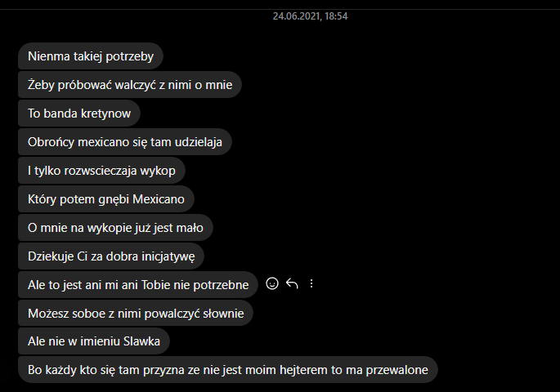The image size is (560, 392).
Task: Select the 'To banda kretynow' message
Action: [x=79, y=114]
